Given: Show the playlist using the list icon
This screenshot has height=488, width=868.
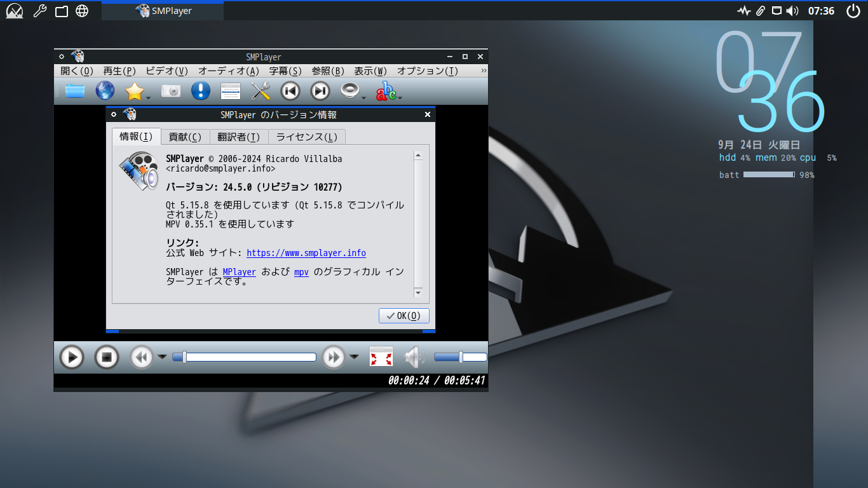Looking at the screenshot, I should tap(231, 91).
